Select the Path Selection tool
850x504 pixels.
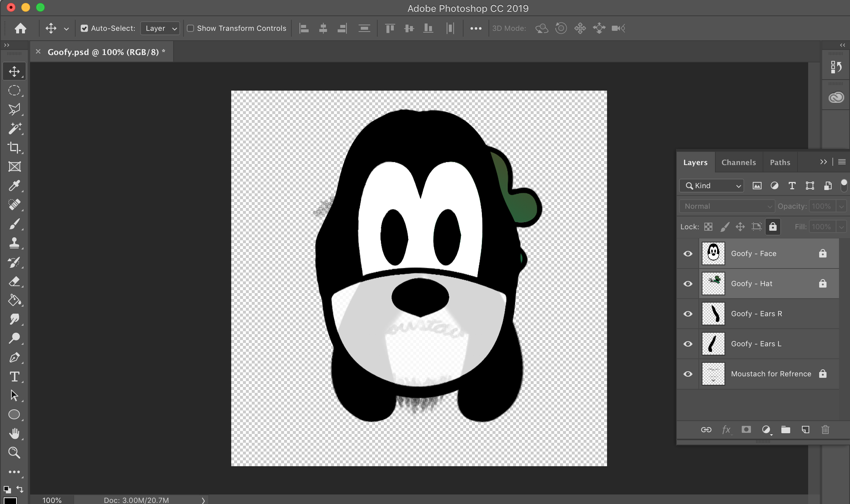click(14, 395)
